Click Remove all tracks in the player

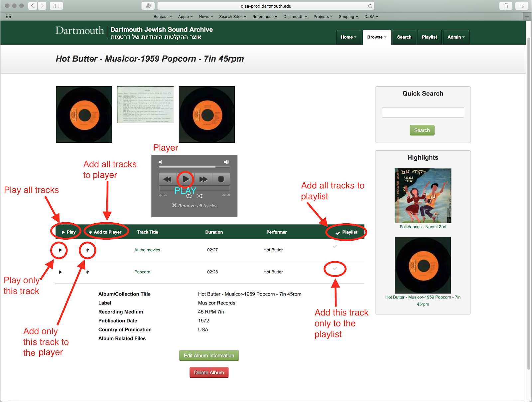[194, 206]
